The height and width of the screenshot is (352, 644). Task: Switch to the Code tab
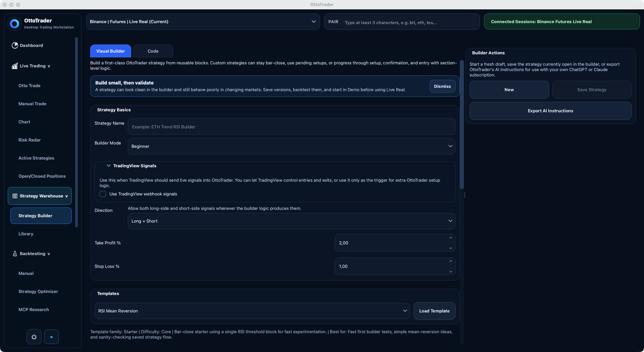(x=153, y=51)
